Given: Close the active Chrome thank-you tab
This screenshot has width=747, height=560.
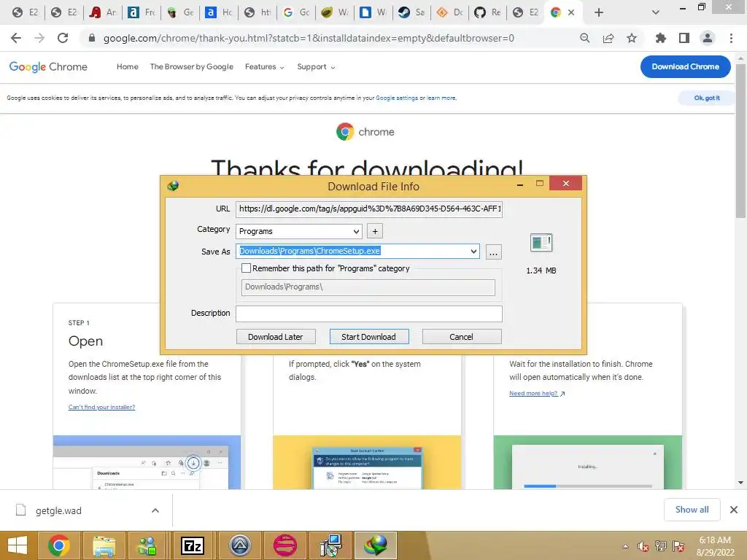Looking at the screenshot, I should pyautogui.click(x=571, y=12).
